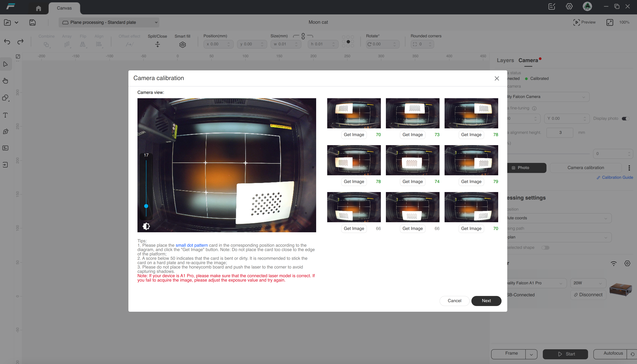The width and height of the screenshot is (637, 364).
Task: Toggle the size aspect ratio lock
Action: tap(303, 36)
